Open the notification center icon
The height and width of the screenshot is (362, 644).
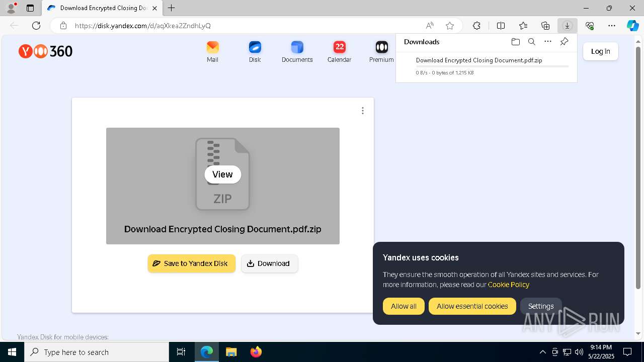[x=627, y=352]
